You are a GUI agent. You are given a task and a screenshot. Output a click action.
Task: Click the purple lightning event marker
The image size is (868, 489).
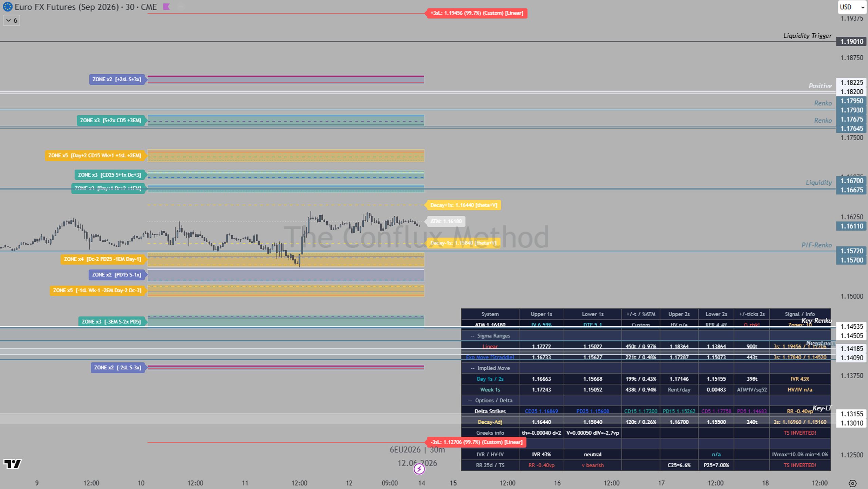[419, 469]
